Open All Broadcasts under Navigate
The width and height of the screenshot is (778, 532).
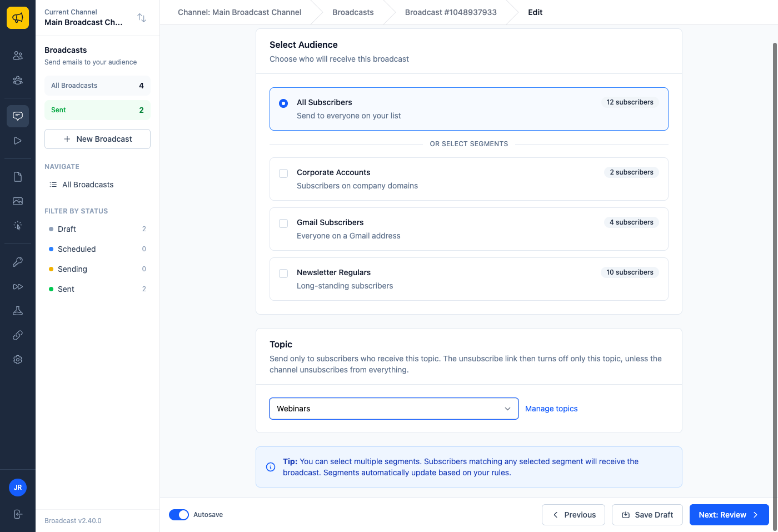pos(97,185)
